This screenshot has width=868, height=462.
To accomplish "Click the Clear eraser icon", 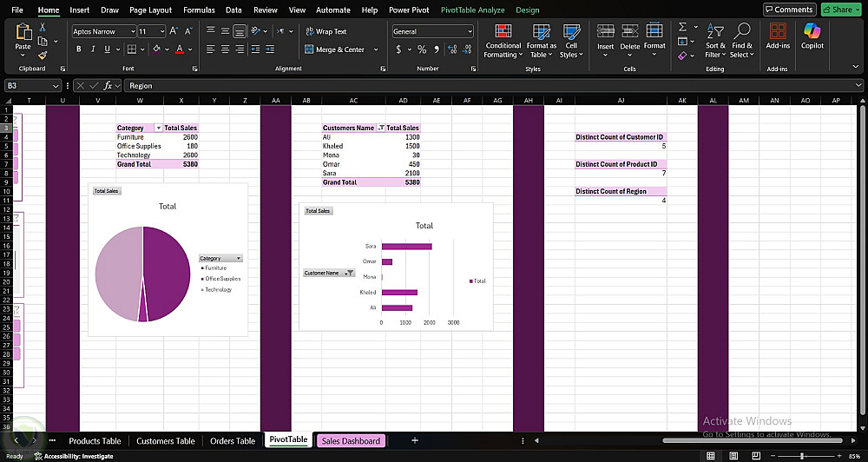I will point(682,56).
